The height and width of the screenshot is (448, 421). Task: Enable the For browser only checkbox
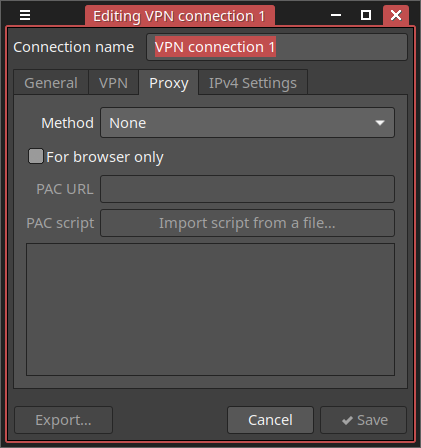(36, 156)
